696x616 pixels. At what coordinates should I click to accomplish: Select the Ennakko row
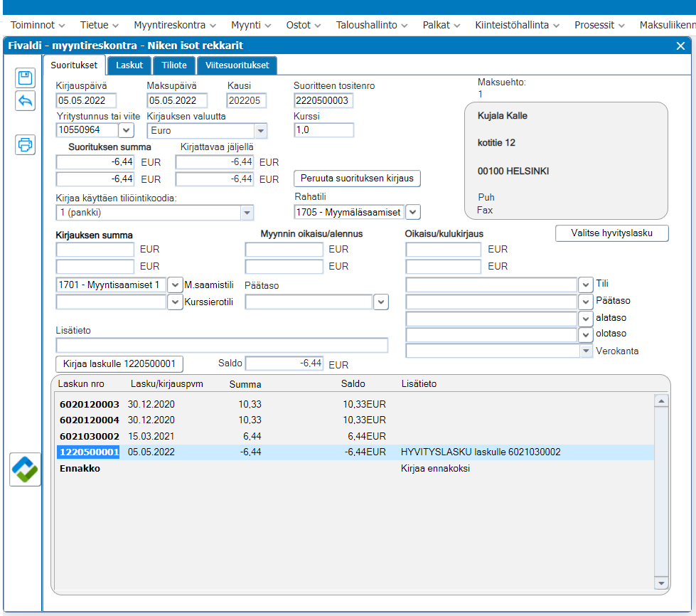(x=355, y=469)
